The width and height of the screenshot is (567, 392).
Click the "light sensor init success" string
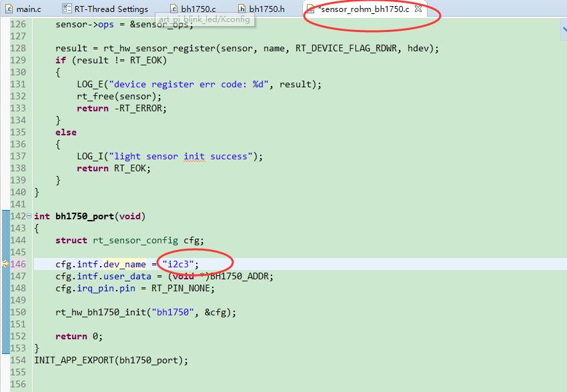[x=181, y=157]
